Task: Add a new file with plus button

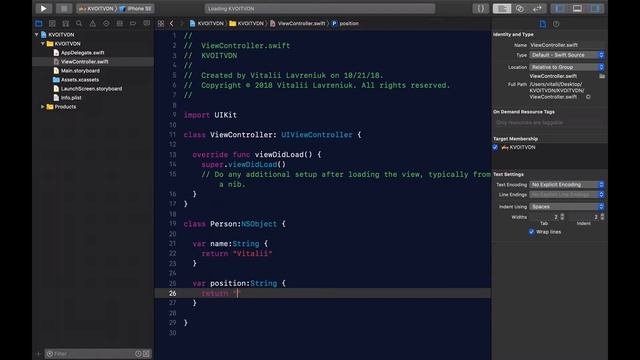Action: pos(39,354)
